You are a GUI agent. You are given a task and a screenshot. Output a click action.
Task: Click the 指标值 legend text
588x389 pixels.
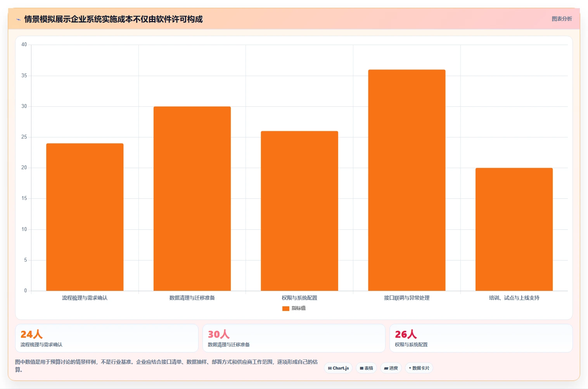tap(299, 308)
